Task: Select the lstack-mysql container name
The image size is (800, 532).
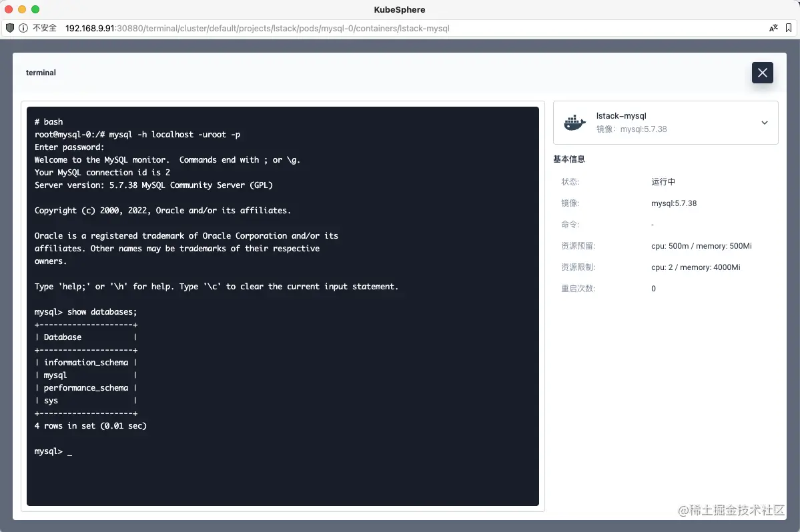Action: (x=621, y=116)
